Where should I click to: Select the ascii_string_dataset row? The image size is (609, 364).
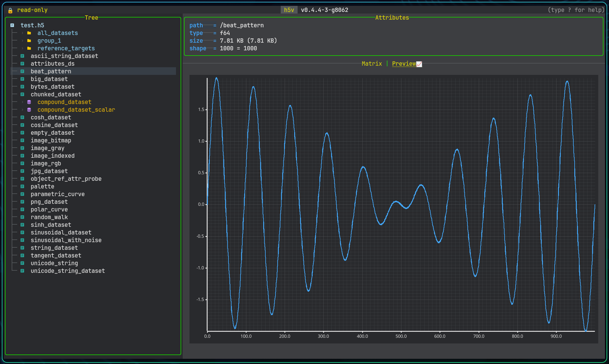(64, 56)
